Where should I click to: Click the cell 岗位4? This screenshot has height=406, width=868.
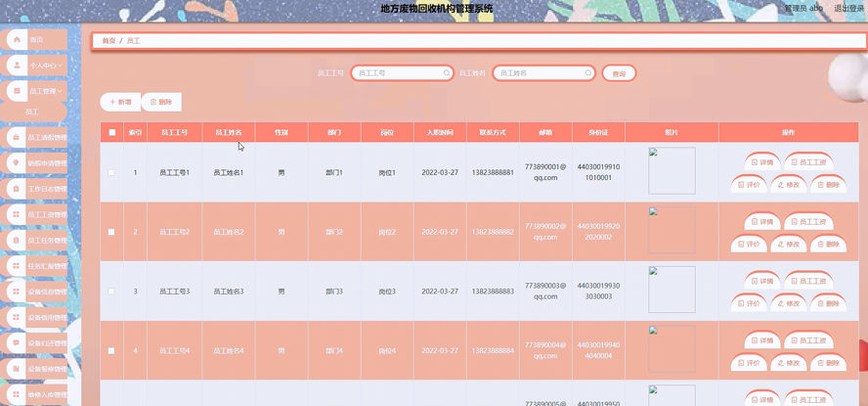[387, 350]
